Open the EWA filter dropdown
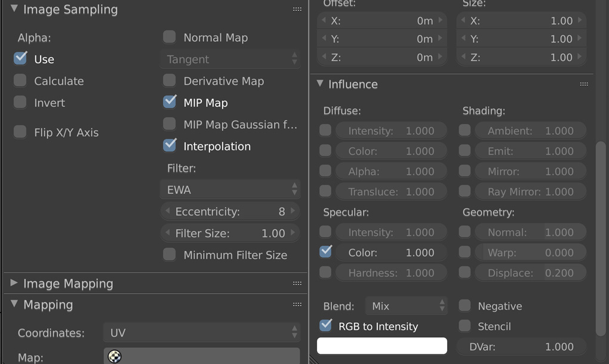This screenshot has width=609, height=364. 230,190
